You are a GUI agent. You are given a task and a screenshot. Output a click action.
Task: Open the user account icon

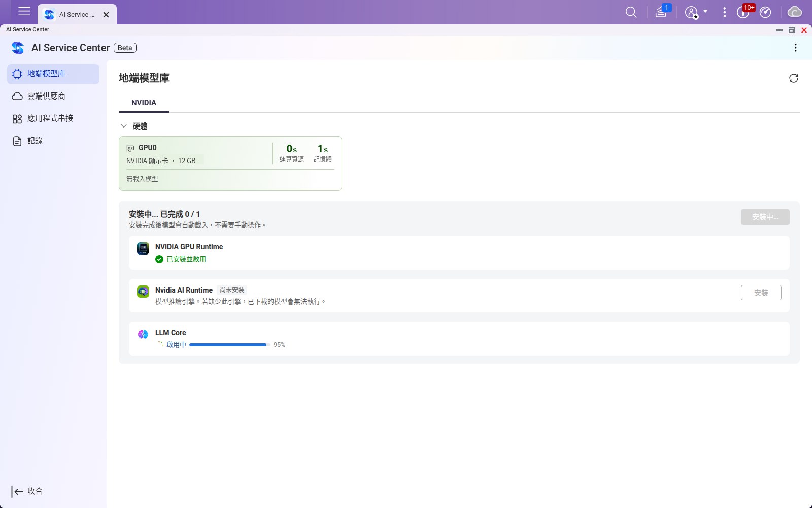(691, 12)
